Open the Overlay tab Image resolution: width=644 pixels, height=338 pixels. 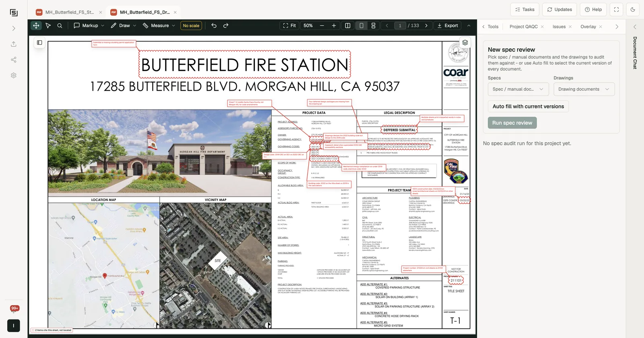tap(588, 27)
